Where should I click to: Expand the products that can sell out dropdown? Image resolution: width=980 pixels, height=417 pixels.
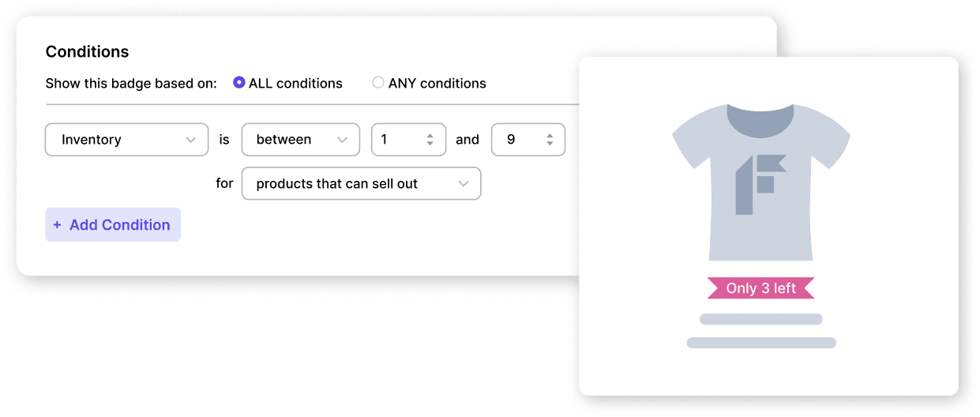[x=361, y=184]
